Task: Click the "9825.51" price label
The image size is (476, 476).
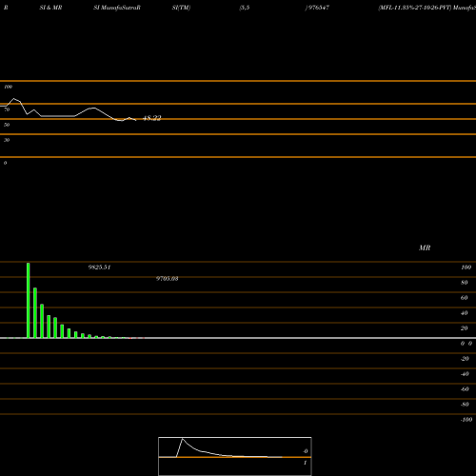Action: (99, 268)
